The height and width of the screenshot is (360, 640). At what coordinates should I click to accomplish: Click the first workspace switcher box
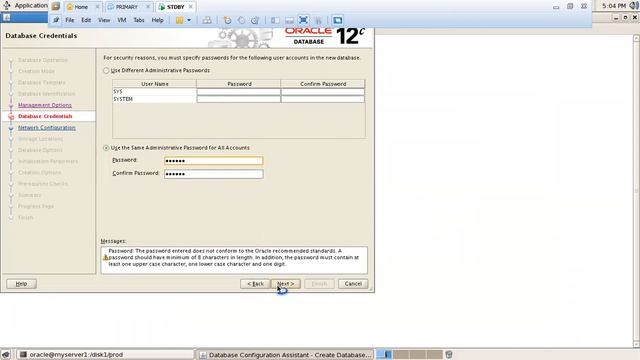point(384,354)
